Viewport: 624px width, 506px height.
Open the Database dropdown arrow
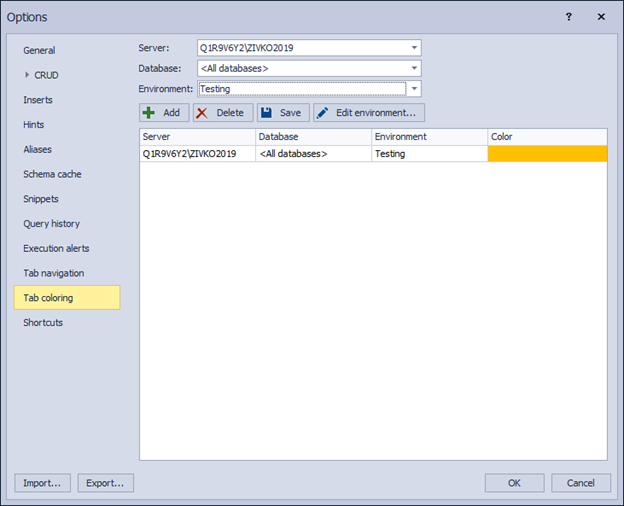(414, 68)
